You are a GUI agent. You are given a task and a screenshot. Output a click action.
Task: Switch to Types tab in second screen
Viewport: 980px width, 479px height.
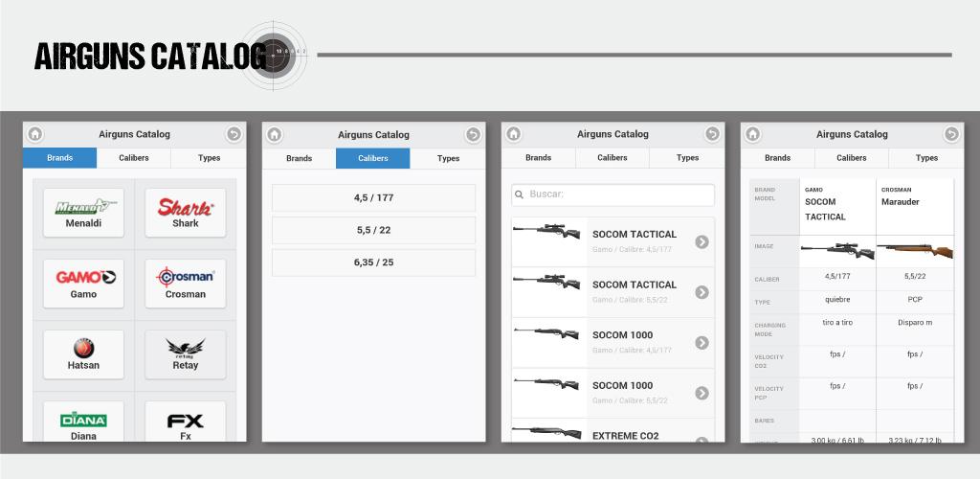pyautogui.click(x=448, y=158)
